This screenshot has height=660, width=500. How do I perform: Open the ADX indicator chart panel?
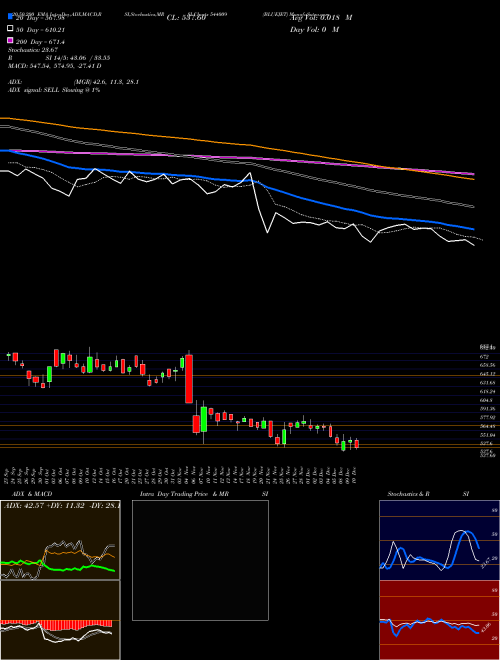60,540
